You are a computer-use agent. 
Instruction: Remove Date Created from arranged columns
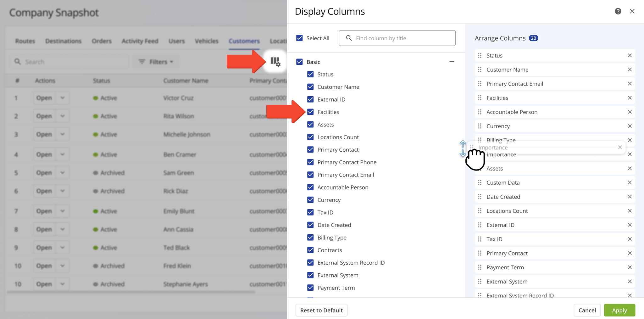630,197
